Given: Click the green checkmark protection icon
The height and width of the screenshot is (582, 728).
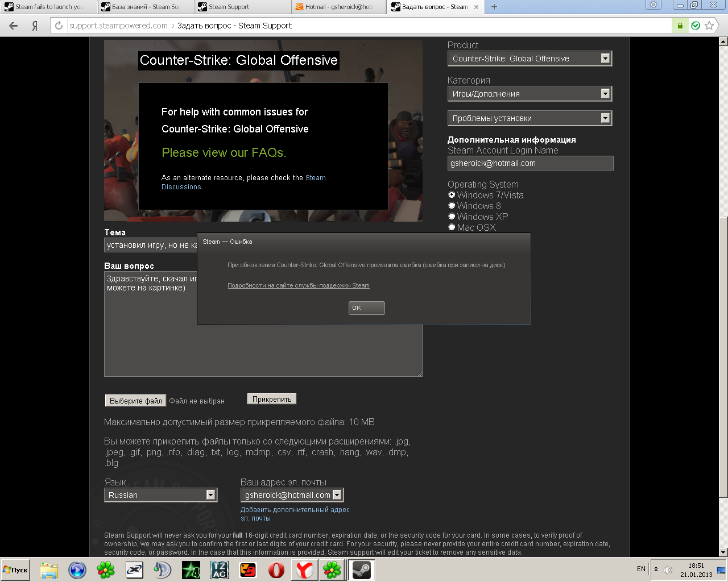Looking at the screenshot, I should tap(696, 26).
